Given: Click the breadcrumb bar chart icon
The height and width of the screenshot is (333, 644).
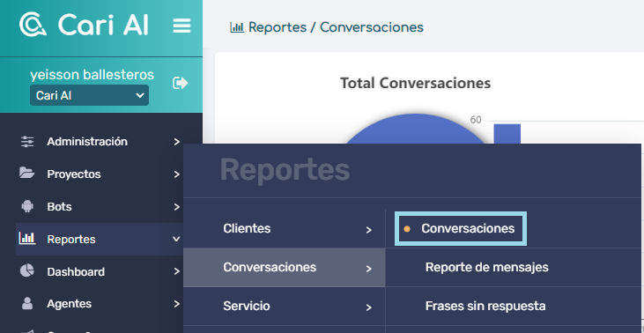Looking at the screenshot, I should click(237, 27).
